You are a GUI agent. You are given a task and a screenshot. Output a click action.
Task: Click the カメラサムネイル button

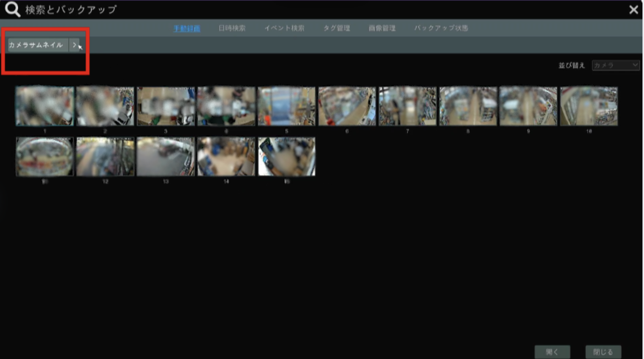pyautogui.click(x=38, y=45)
